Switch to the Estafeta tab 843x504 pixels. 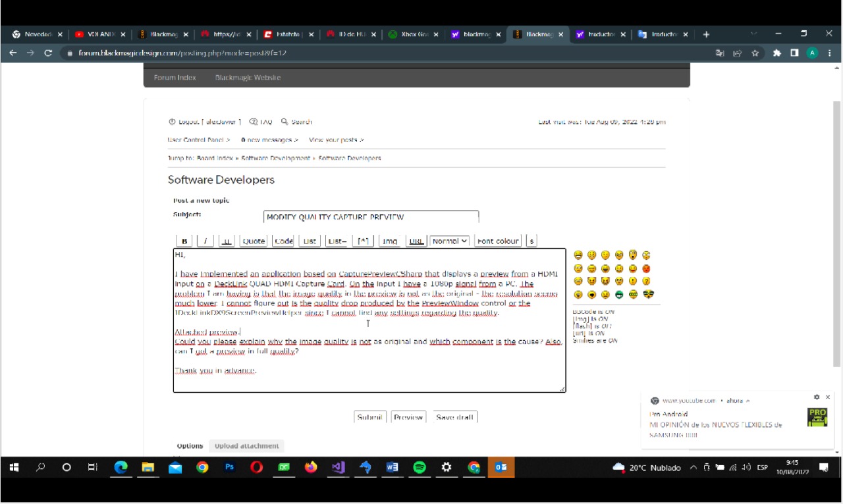click(x=288, y=35)
